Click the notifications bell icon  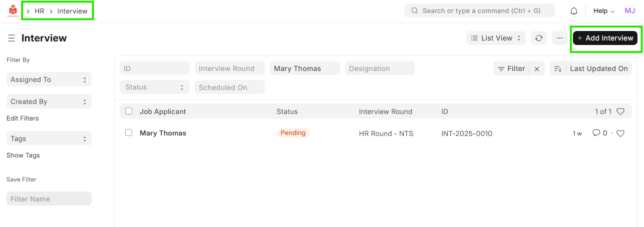point(574,11)
